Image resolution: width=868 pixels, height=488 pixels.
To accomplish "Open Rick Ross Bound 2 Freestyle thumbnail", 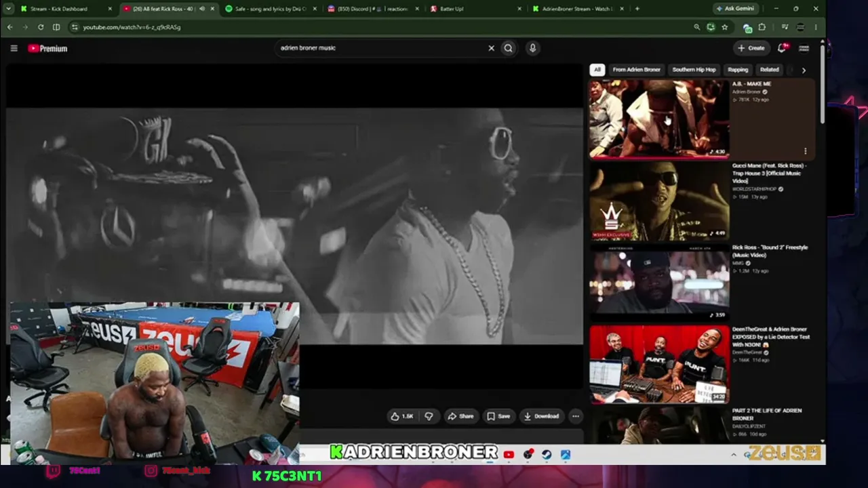I will click(x=658, y=283).
